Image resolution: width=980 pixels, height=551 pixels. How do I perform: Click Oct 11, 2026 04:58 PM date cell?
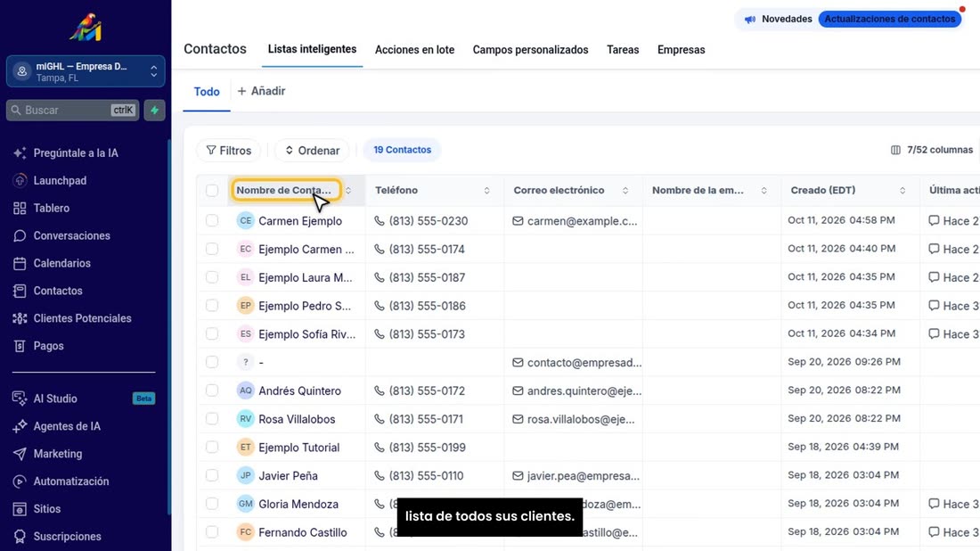pyautogui.click(x=841, y=220)
